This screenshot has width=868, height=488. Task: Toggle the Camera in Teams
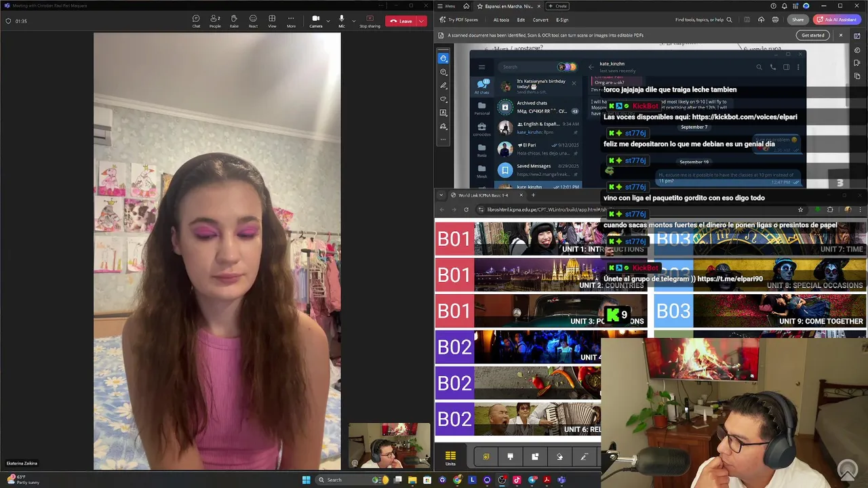(x=316, y=21)
